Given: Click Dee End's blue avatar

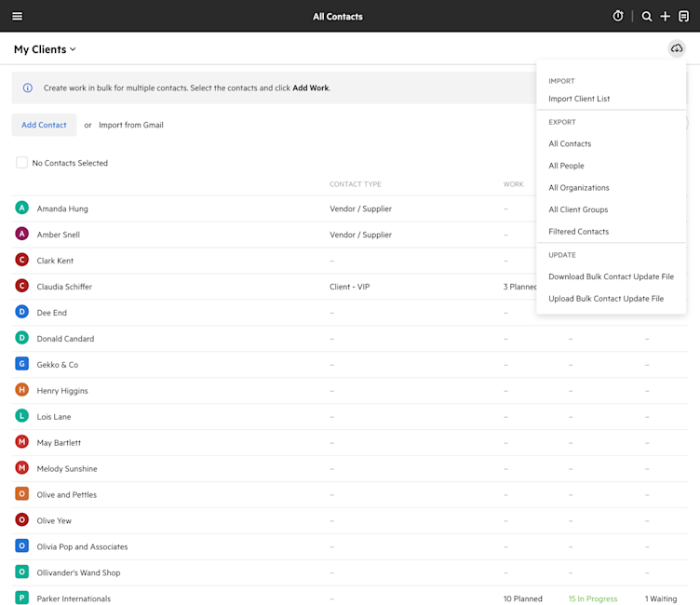Looking at the screenshot, I should [22, 312].
